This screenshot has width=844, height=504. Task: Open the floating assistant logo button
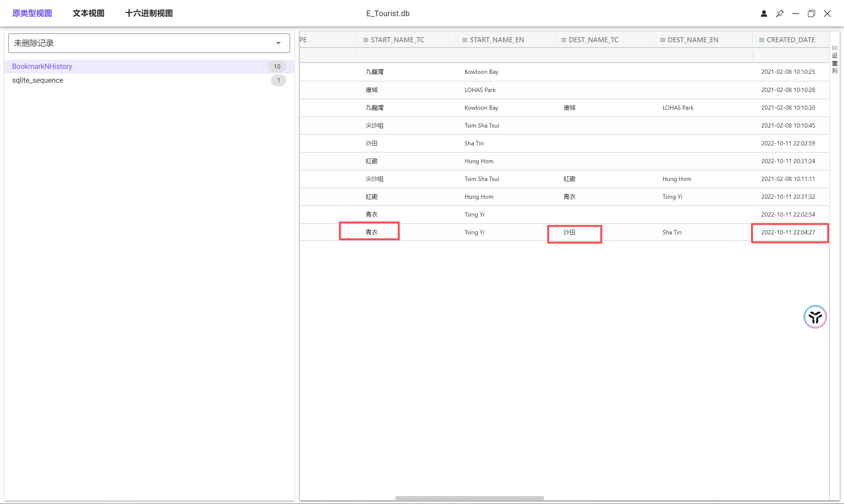[815, 316]
